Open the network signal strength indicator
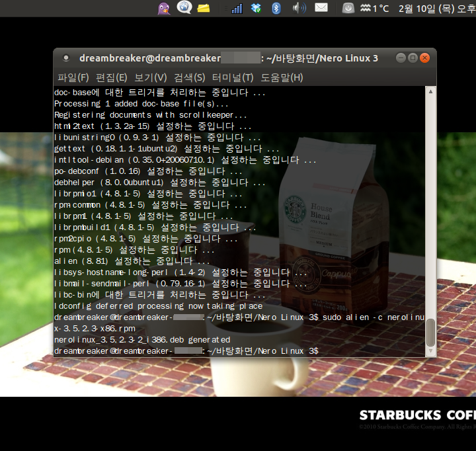Screen dimensions: 476x451 [x=237, y=8]
